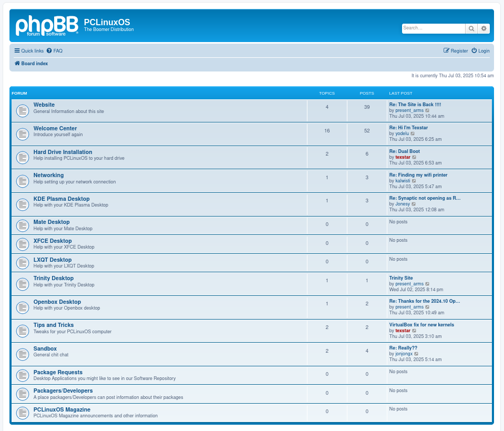The height and width of the screenshot is (431, 504).
Task: View latest post icon next to kalwisti
Action: tap(414, 181)
